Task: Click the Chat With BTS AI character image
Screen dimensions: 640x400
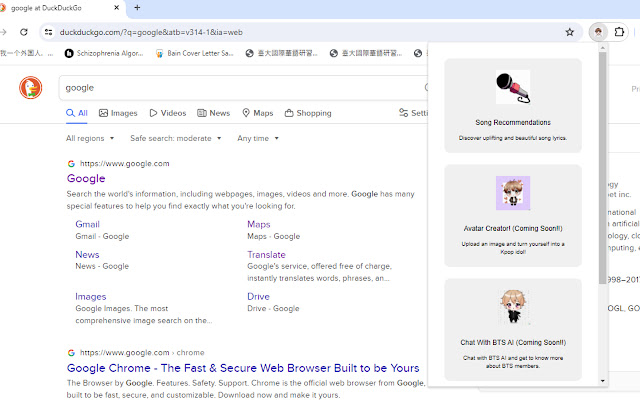Action: tap(513, 307)
